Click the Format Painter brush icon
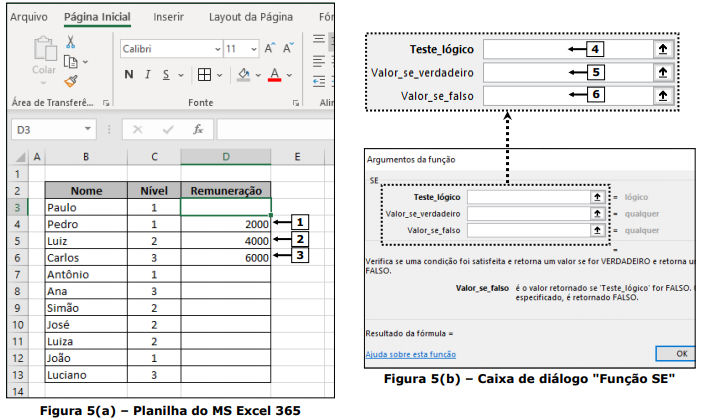This screenshot has width=703, height=420. [71, 81]
